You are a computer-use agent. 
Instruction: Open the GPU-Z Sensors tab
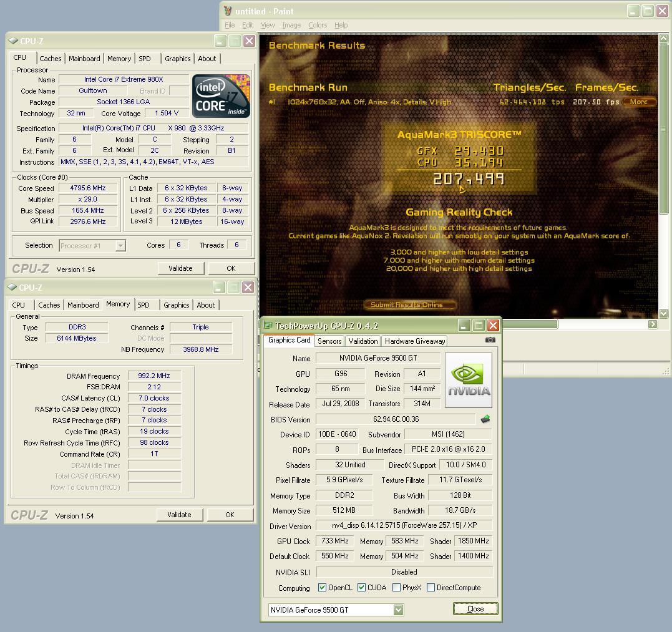coord(329,341)
